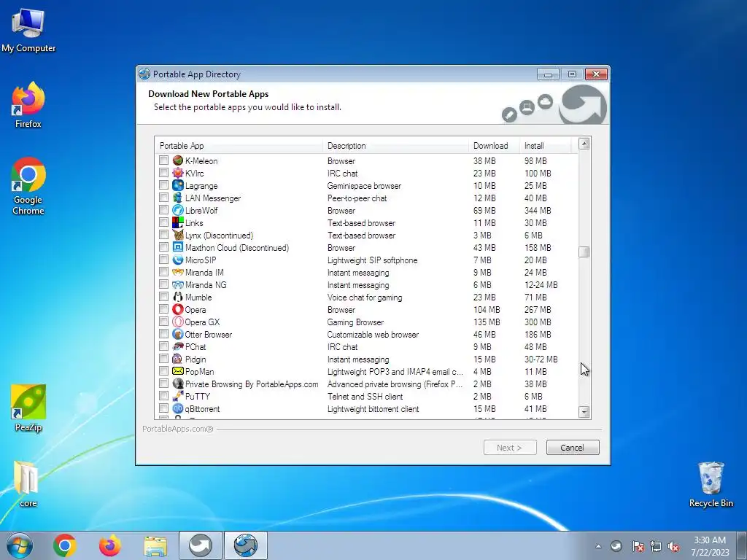The width and height of the screenshot is (747, 560).
Task: Check the Otter Browser checkbox
Action: (163, 334)
